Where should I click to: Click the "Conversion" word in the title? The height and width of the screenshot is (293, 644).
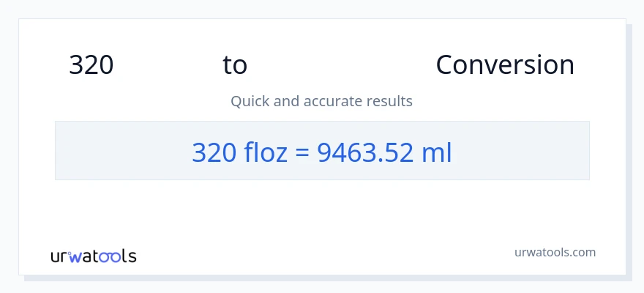pyautogui.click(x=505, y=65)
